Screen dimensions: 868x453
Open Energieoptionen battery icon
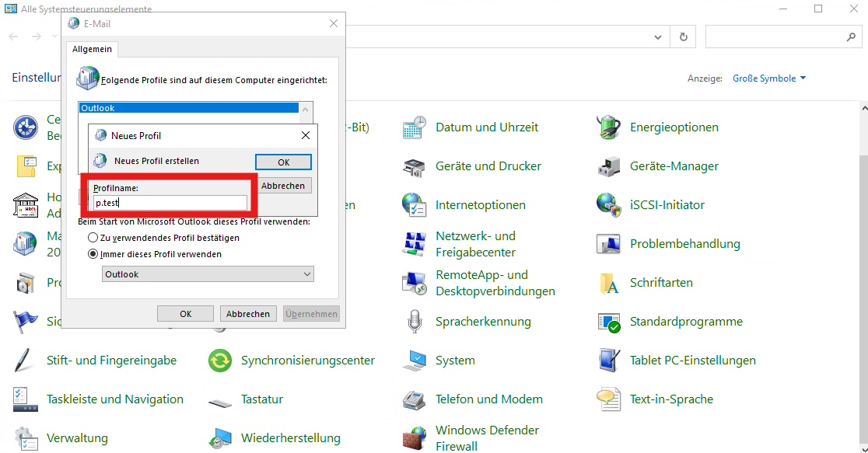(608, 127)
